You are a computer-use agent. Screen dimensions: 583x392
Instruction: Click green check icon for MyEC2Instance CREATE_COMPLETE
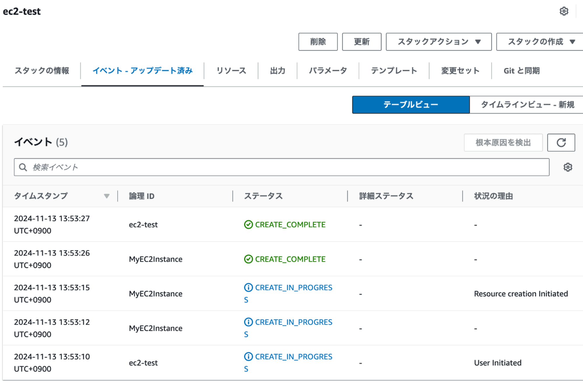[x=248, y=259]
